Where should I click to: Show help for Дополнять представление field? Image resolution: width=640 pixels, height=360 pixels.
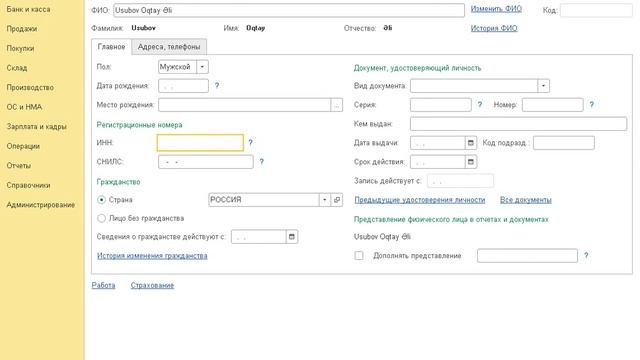(586, 256)
